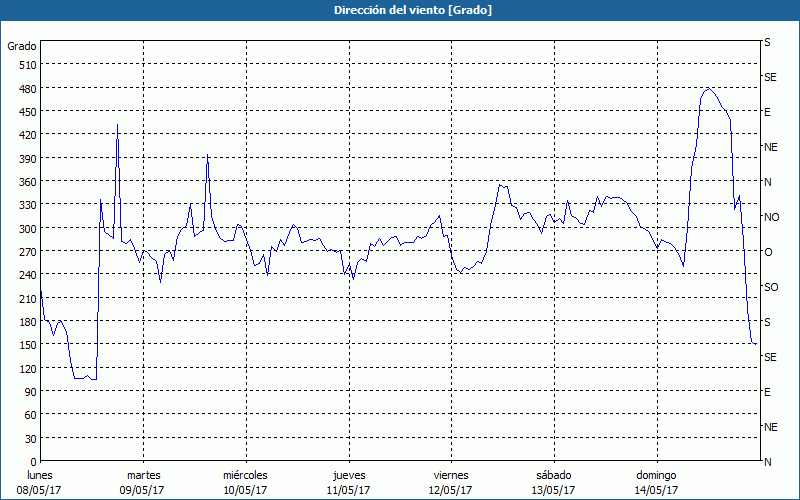Click the 'lunes' day label
The image size is (800, 500).
click(40, 475)
